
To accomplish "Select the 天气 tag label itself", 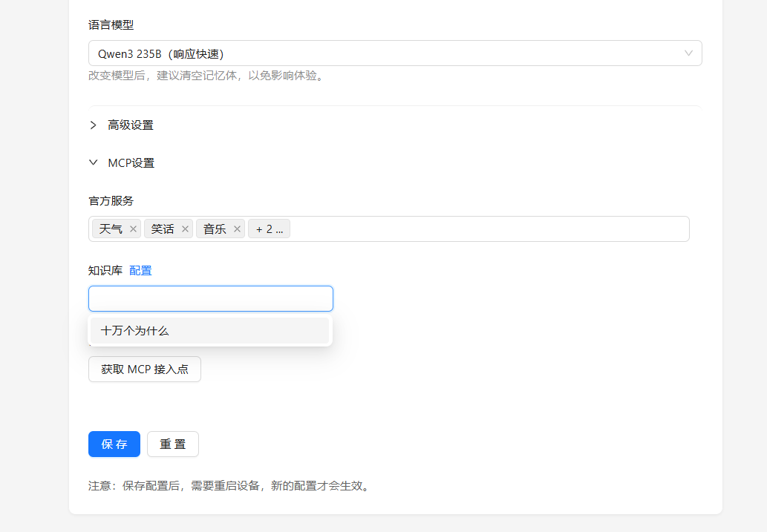I will (111, 229).
